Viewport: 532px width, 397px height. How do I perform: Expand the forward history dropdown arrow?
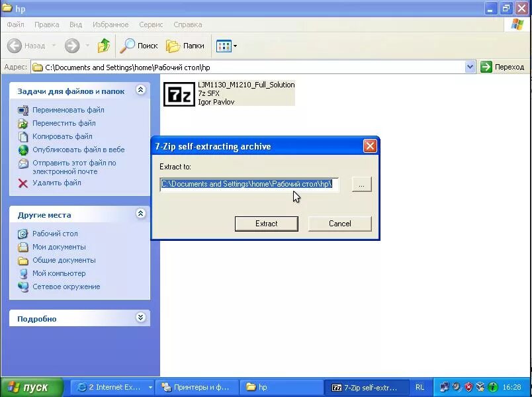87,46
